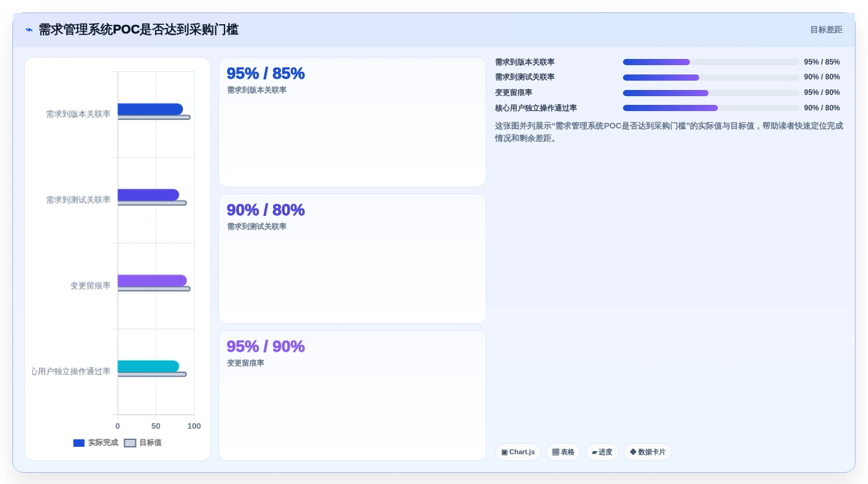Click the 需求到版本关联率 card caption
The image size is (868, 484).
(257, 90)
